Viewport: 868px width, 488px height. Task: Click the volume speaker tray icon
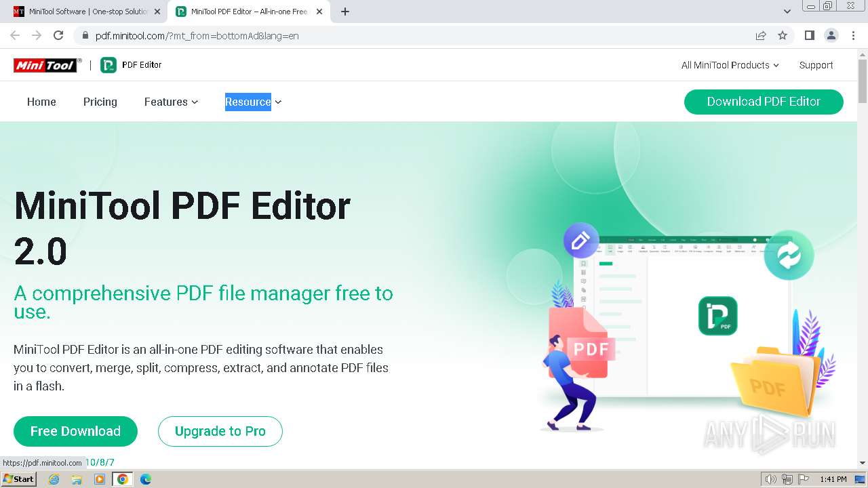[x=771, y=479]
